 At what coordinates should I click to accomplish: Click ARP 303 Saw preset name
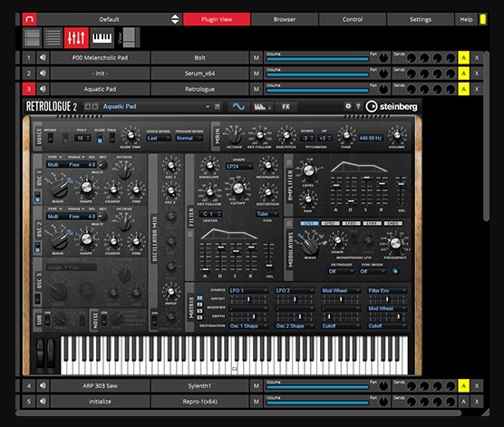tap(100, 385)
